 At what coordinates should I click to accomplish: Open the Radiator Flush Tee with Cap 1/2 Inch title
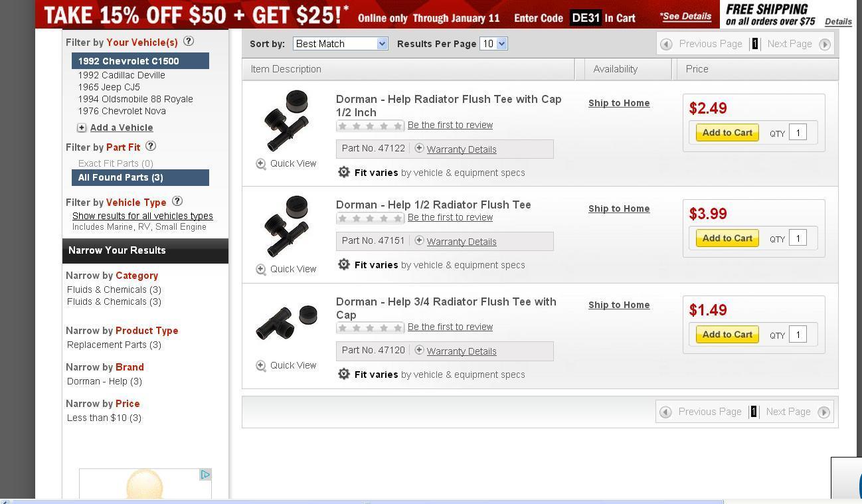click(x=448, y=106)
